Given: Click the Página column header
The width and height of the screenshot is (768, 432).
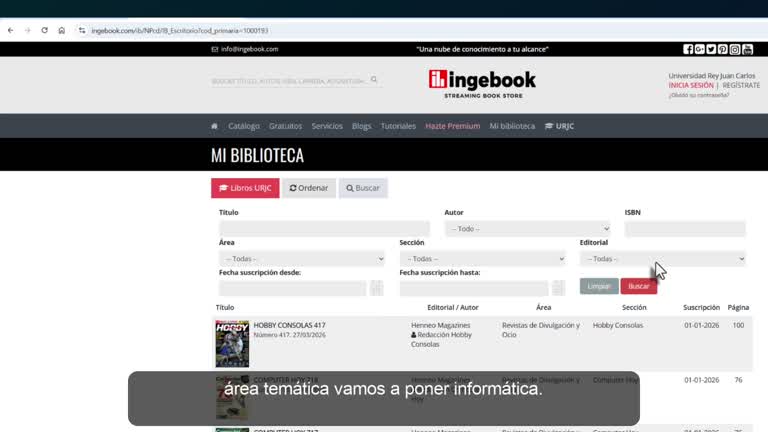Looking at the screenshot, I should point(738,308).
